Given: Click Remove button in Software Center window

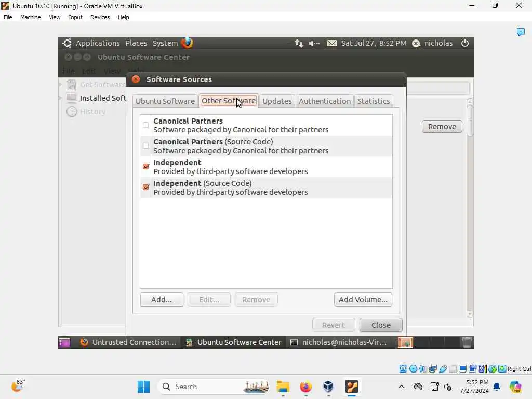Looking at the screenshot, I should (x=442, y=127).
